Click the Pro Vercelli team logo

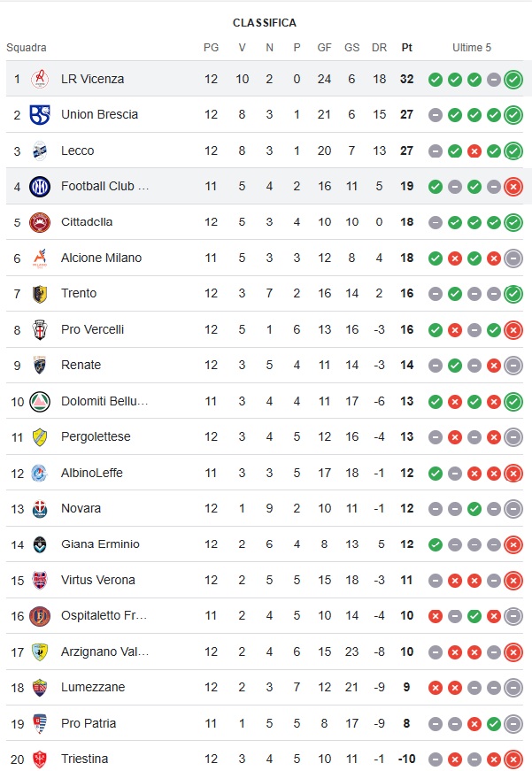(x=40, y=329)
